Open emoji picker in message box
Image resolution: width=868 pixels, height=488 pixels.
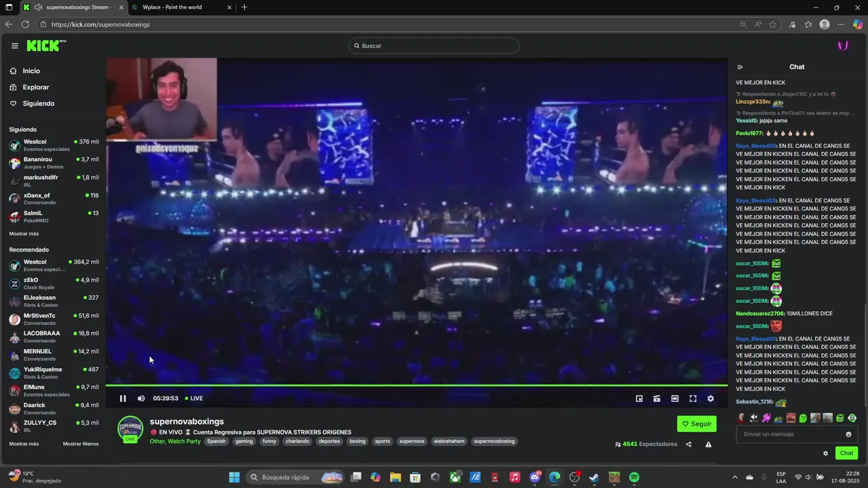click(848, 434)
